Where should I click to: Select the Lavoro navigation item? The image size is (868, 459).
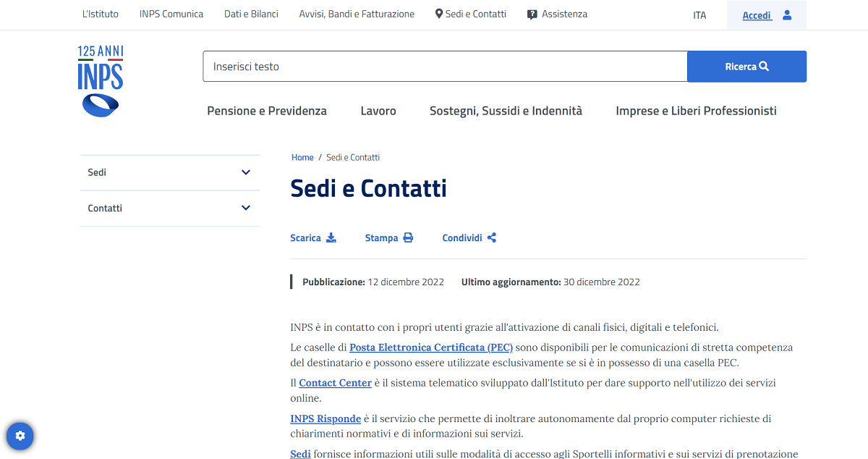pyautogui.click(x=378, y=111)
